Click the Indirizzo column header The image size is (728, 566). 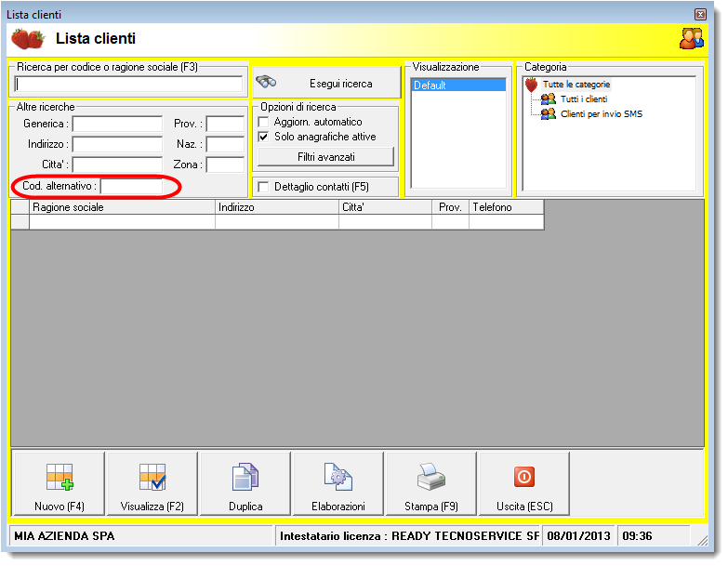[x=277, y=208]
